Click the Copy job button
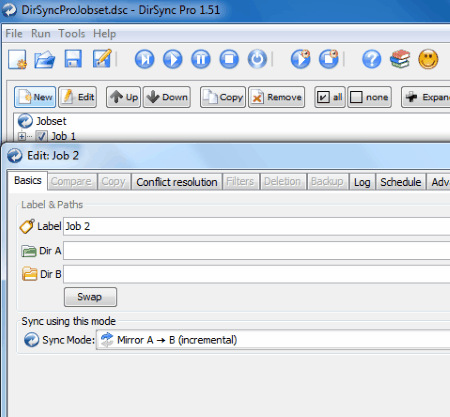Image resolution: width=450 pixels, height=417 pixels. click(223, 97)
